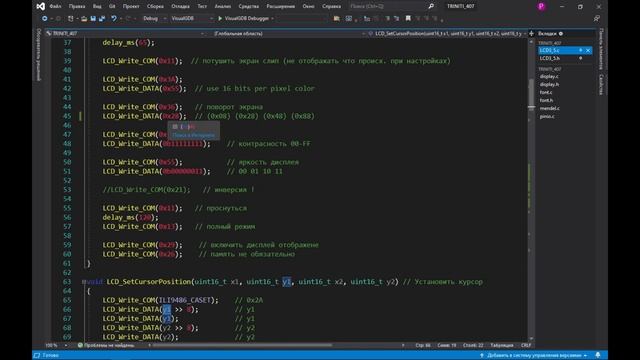The height and width of the screenshot is (360, 640).
Task: Save the current file with Save icon
Action: [x=93, y=18]
